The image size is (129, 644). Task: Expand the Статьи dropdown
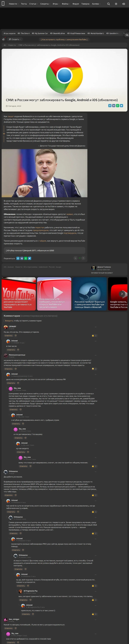click(34, 4)
